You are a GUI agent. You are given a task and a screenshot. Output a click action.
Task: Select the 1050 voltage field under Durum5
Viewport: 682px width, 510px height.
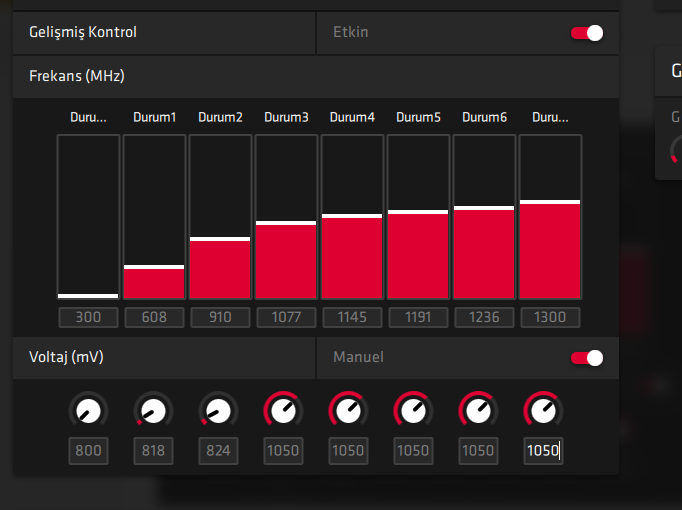point(413,451)
